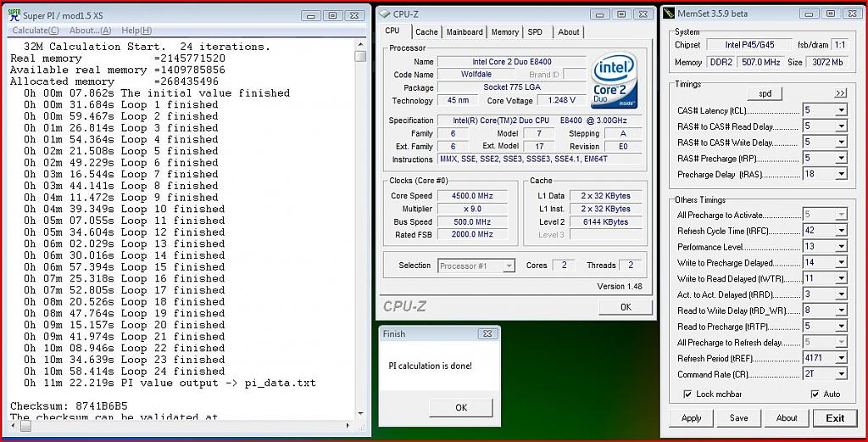Open CPU-Z processor Selection dropdown

[509, 266]
